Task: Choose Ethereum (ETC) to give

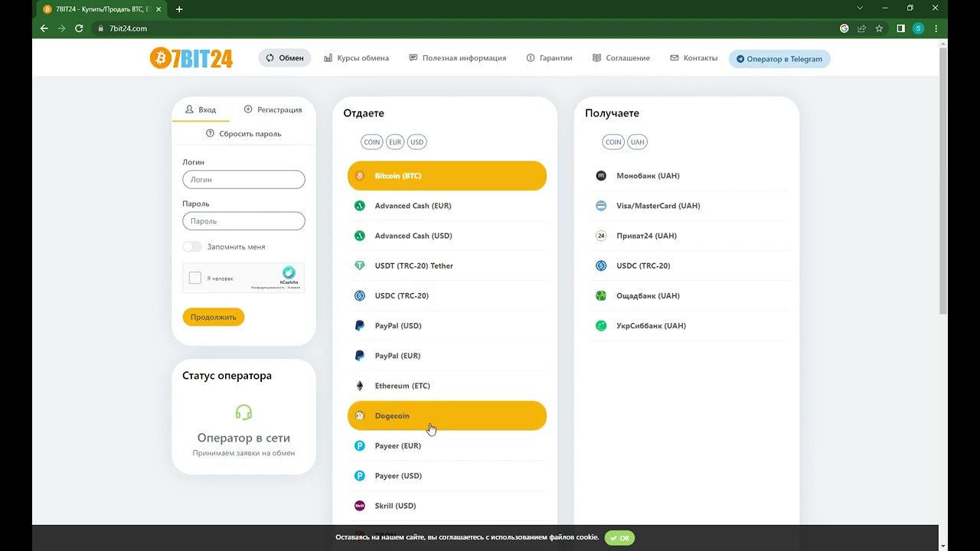Action: click(447, 386)
